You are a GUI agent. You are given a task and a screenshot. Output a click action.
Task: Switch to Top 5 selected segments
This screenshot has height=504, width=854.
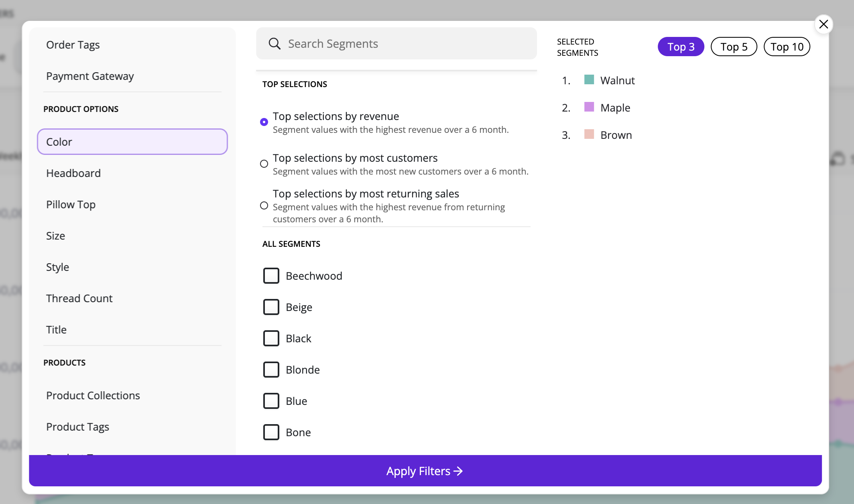pos(734,47)
